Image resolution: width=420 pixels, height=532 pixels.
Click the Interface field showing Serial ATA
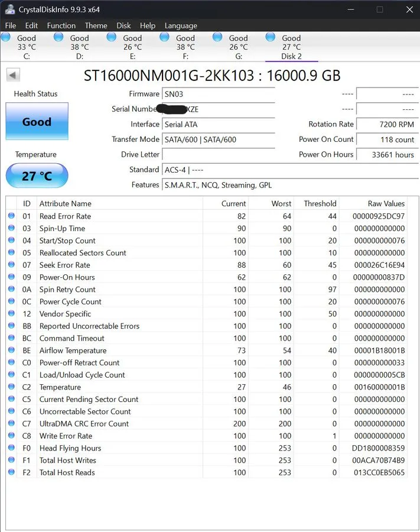point(219,124)
